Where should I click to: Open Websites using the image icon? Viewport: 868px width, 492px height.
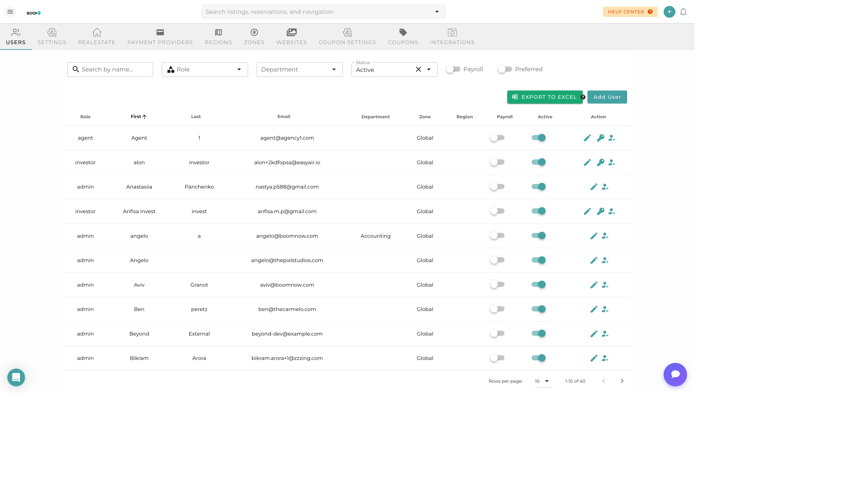coord(291,37)
